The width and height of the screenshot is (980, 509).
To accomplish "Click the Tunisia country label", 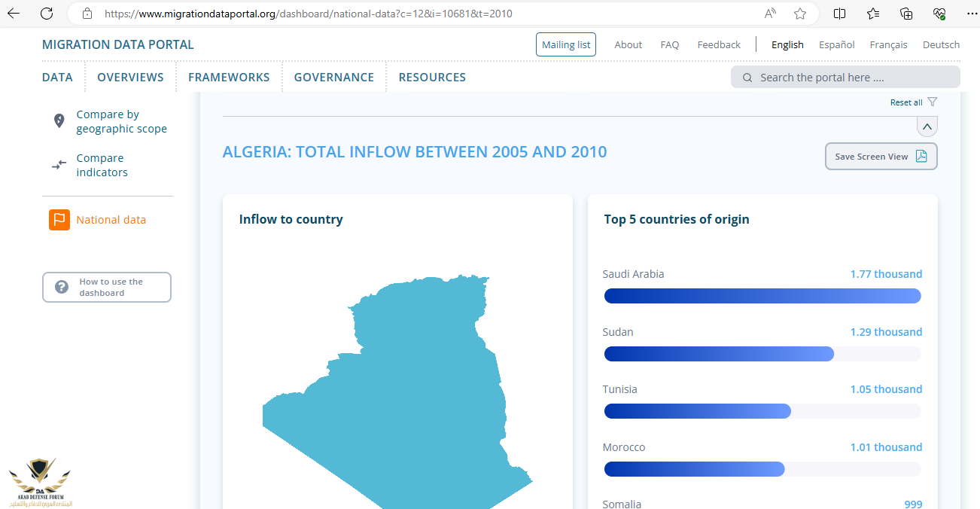I will point(620,389).
